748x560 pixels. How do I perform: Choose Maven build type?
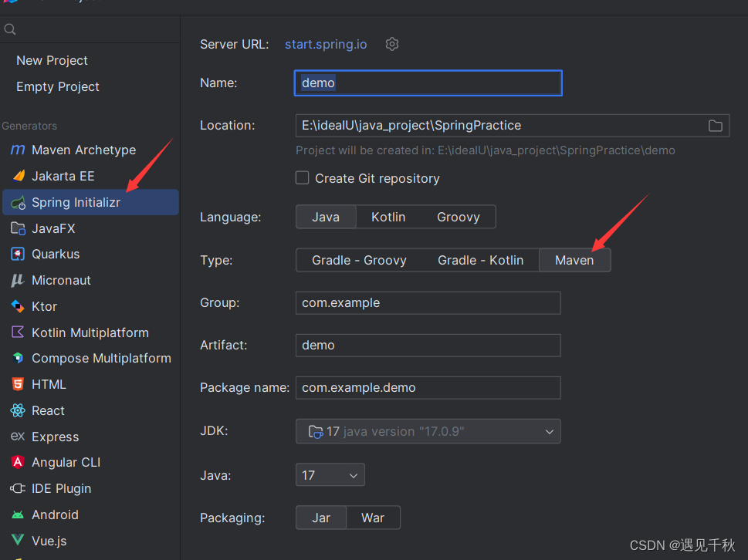(x=574, y=260)
